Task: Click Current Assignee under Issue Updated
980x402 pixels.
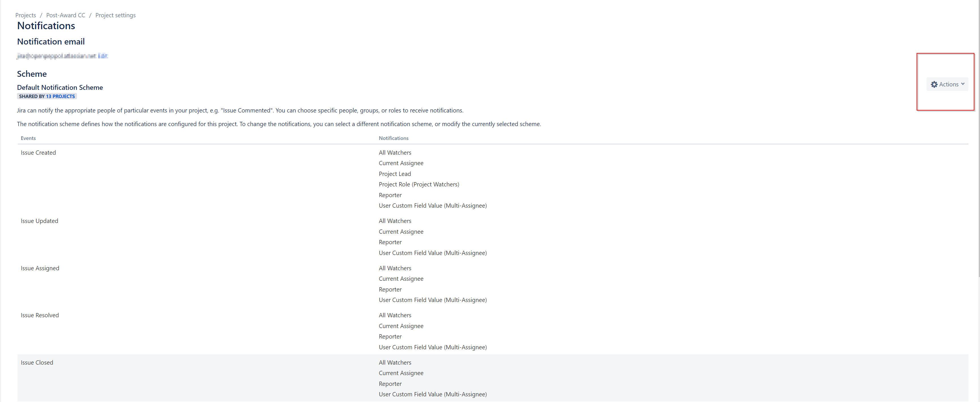Action: (x=401, y=231)
